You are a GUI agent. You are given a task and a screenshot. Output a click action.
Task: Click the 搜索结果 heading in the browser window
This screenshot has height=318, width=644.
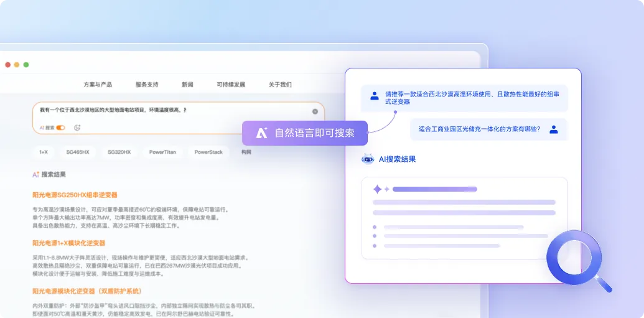[x=54, y=175]
